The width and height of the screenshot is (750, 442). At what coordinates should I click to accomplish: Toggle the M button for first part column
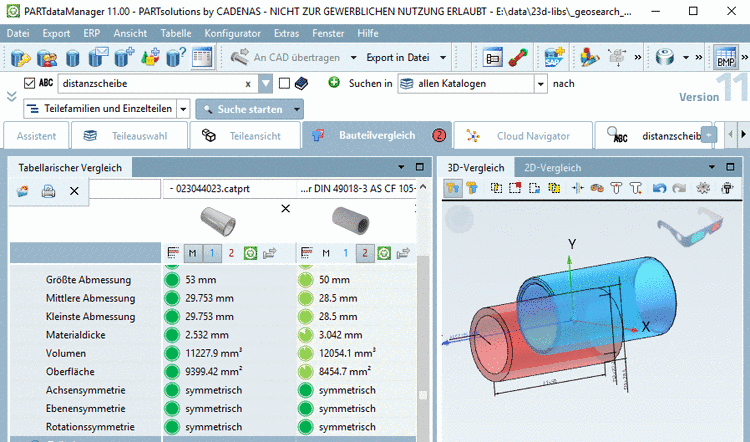[192, 254]
